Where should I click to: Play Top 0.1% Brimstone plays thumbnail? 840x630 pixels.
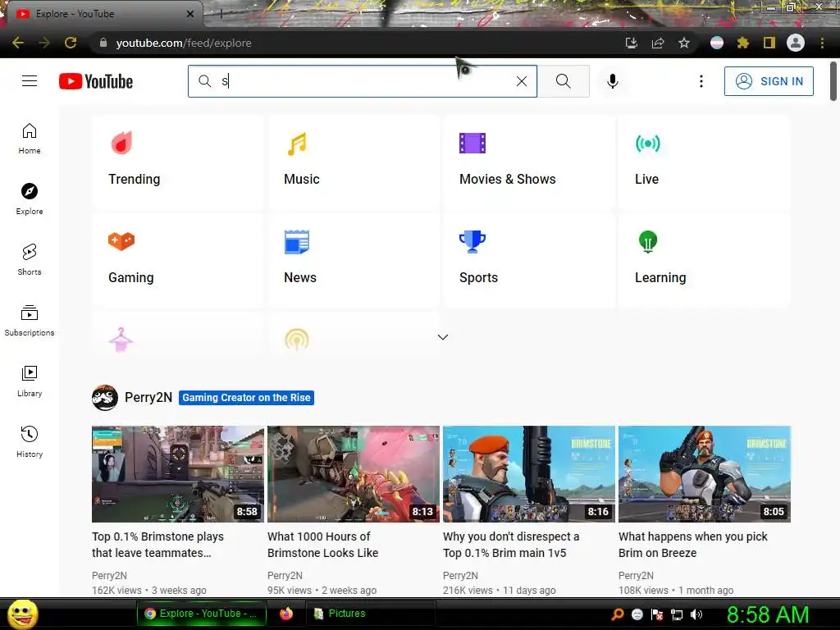click(x=178, y=473)
